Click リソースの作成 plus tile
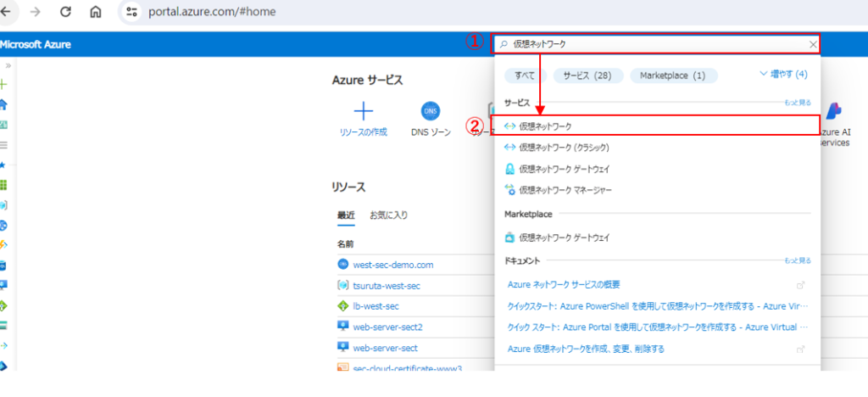This screenshot has height=397, width=868. tap(363, 120)
